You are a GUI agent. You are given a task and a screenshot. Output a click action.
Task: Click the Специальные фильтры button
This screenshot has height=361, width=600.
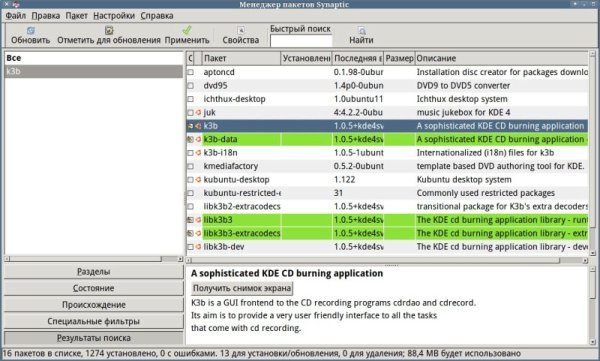tap(94, 321)
